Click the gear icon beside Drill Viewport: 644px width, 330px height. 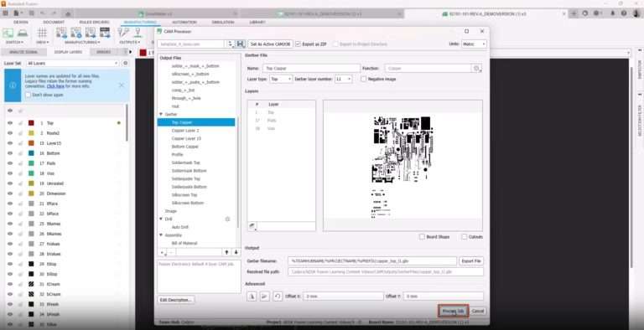[x=227, y=219]
